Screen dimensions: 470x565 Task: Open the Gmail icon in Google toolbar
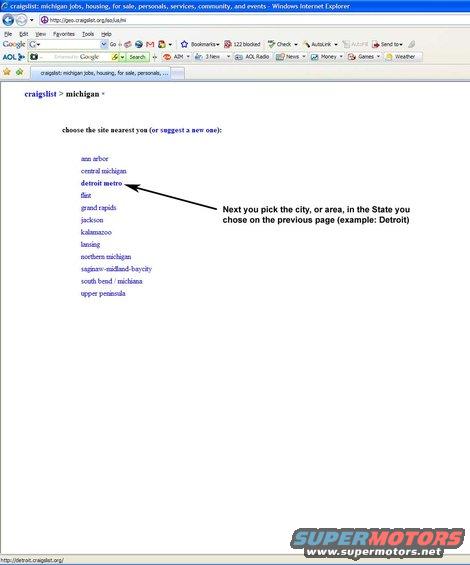150,44
